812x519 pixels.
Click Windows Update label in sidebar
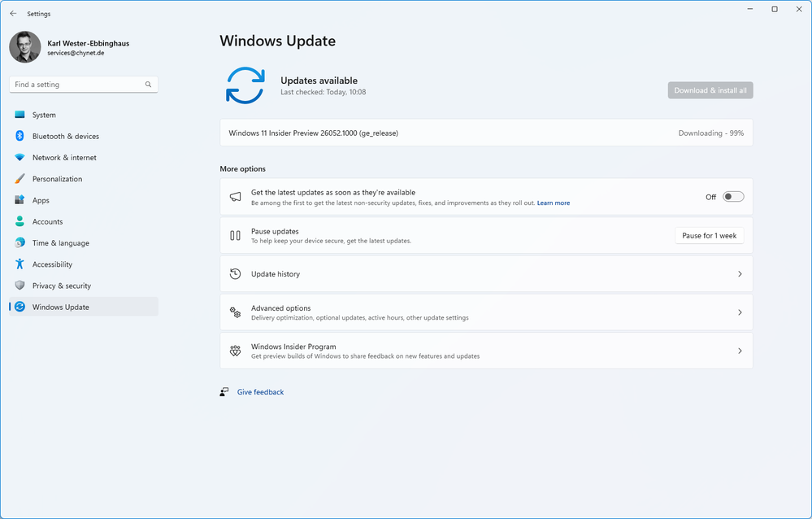click(61, 307)
